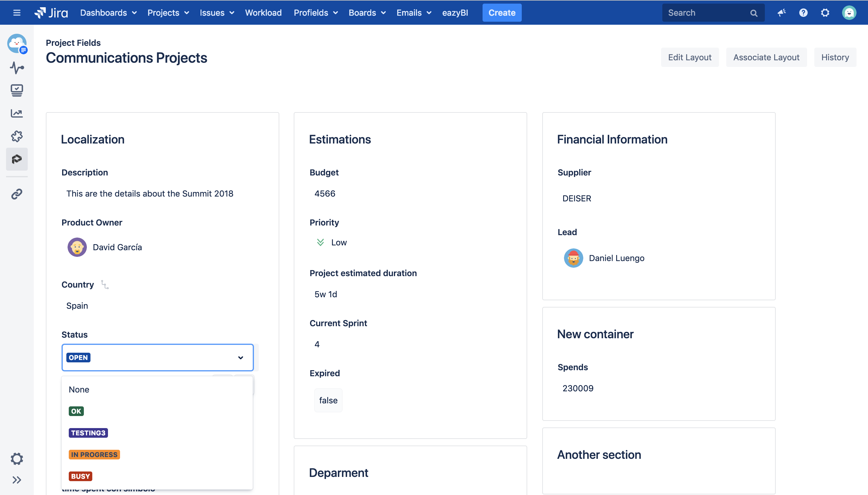868x495 pixels.
Task: Open the board monitor icon in the sidebar
Action: [x=17, y=90]
